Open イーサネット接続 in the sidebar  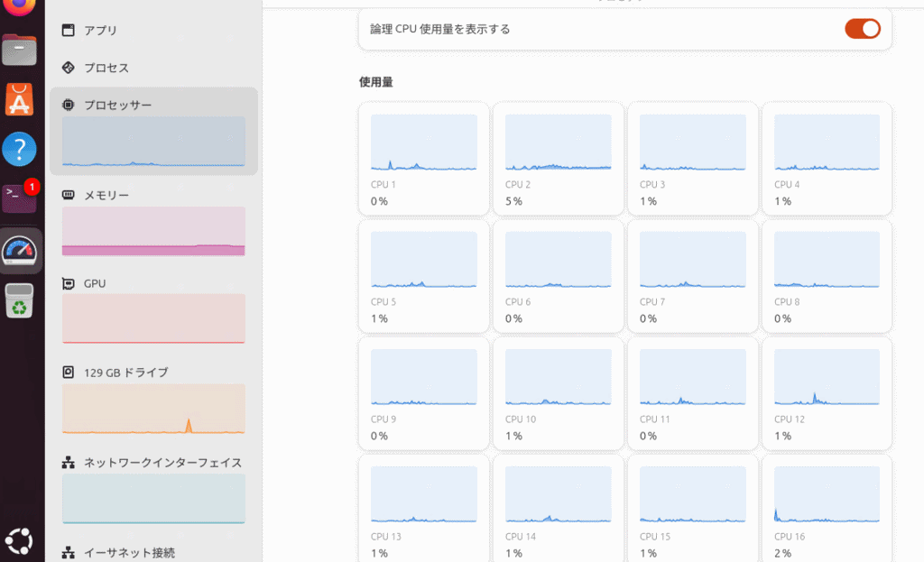[129, 551]
